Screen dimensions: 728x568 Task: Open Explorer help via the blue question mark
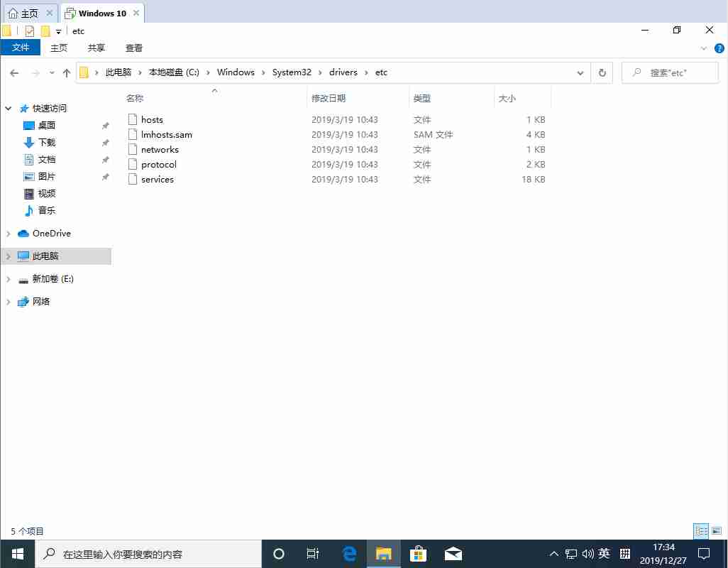[719, 48]
